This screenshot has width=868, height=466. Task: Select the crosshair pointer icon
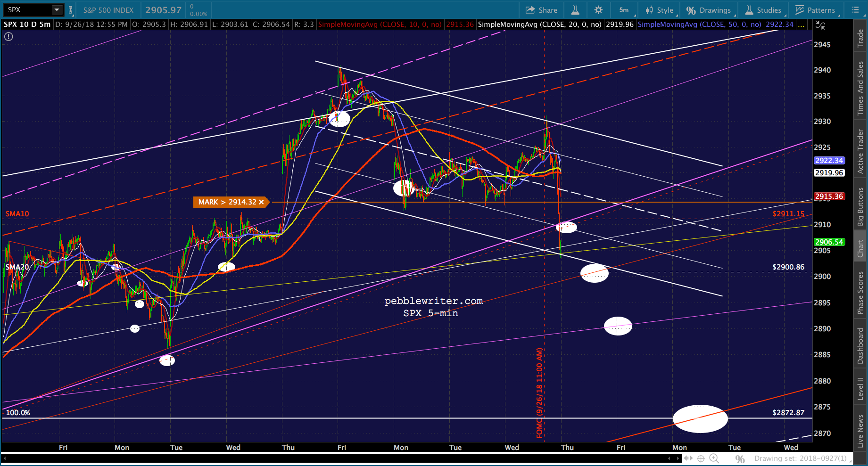[701, 458]
